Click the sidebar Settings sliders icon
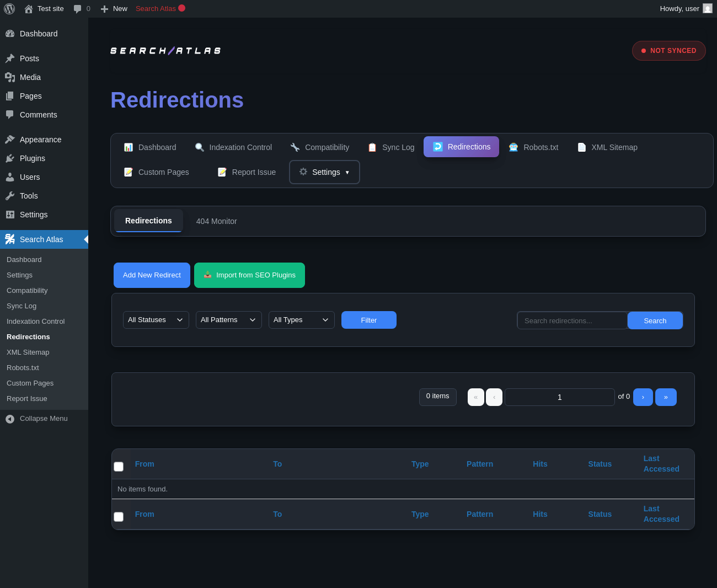Image resolution: width=717 pixels, height=588 pixels. (10, 215)
